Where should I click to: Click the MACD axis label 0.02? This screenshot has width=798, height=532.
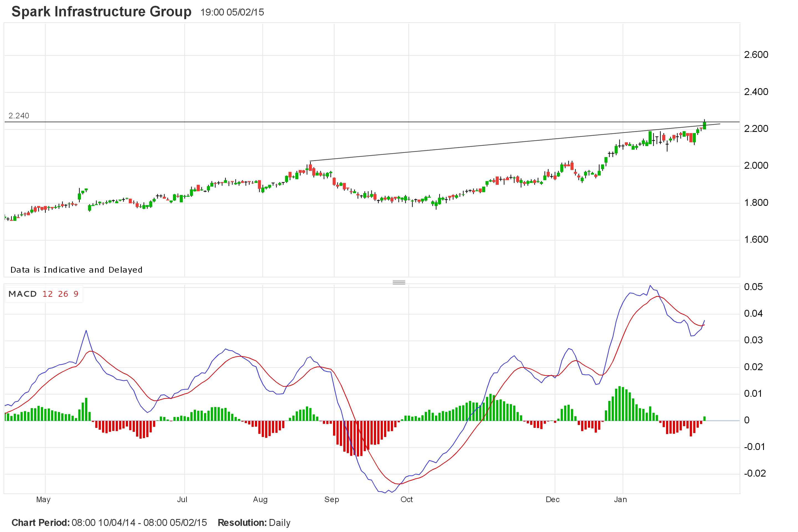753,367
